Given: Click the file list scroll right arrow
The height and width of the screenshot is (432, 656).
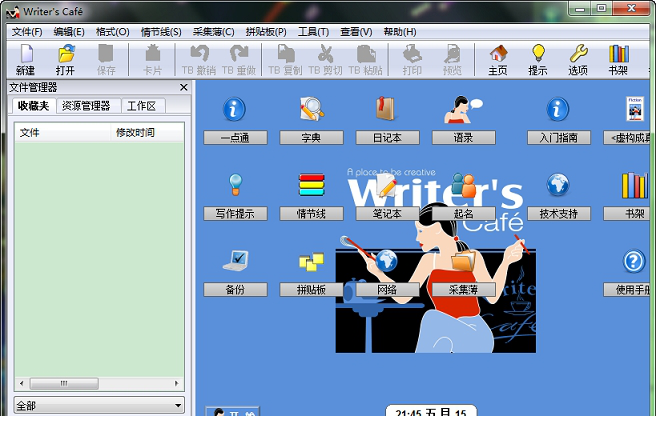Looking at the screenshot, I should click(x=177, y=383).
